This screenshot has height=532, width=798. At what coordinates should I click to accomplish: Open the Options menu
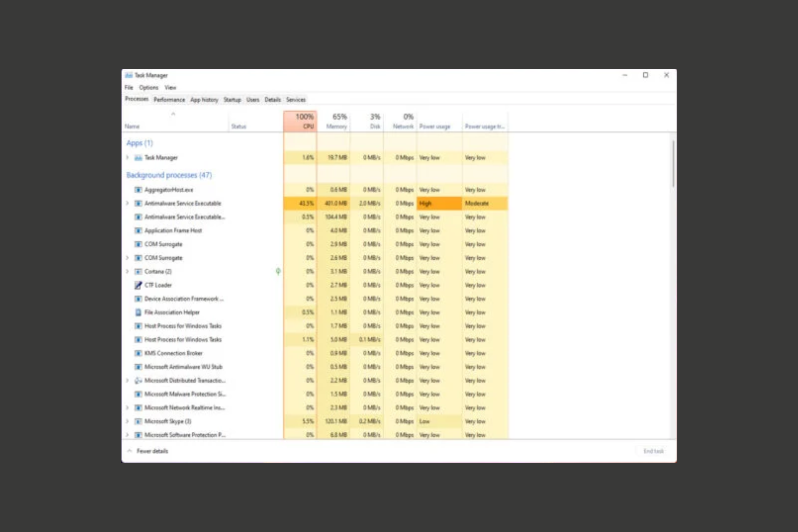click(x=149, y=87)
